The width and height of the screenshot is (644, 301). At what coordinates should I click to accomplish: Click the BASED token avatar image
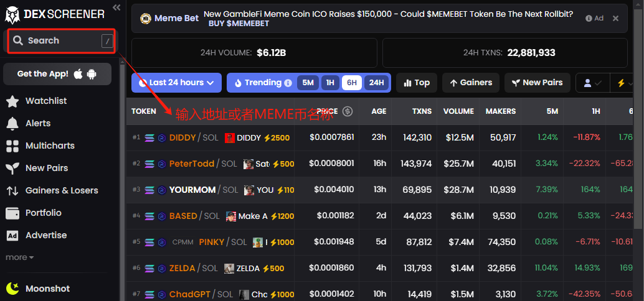(x=231, y=216)
